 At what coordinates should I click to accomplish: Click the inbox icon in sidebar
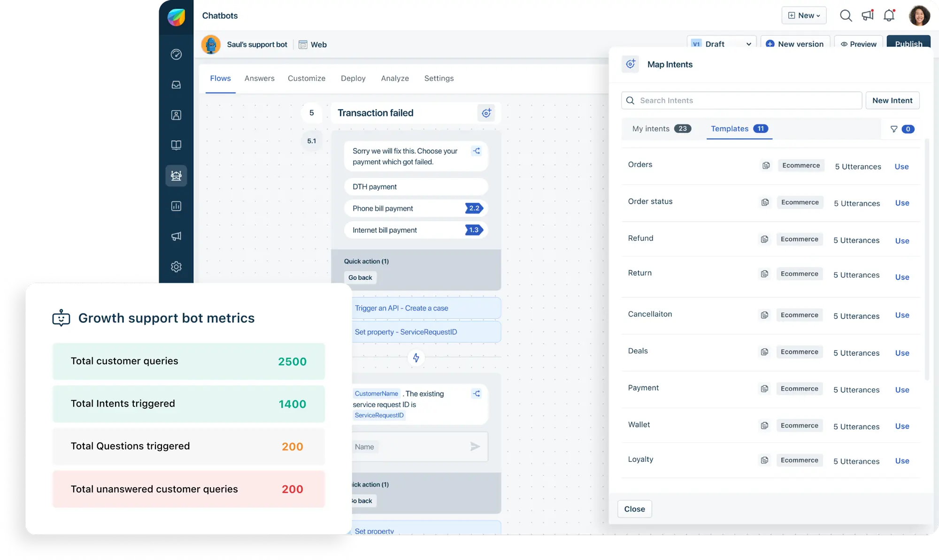pyautogui.click(x=176, y=85)
